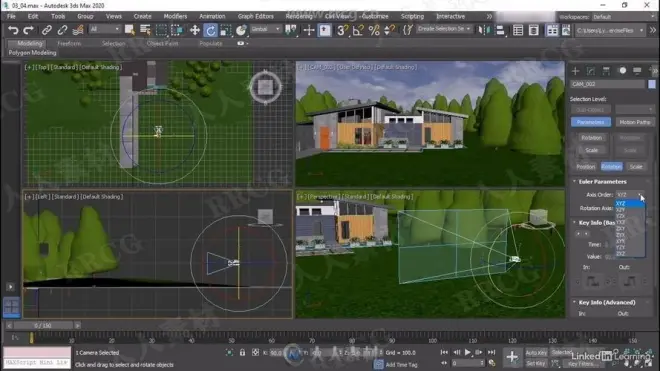Activate the Select and Move tool
Image resolution: width=660 pixels, height=371 pixels.
point(194,30)
